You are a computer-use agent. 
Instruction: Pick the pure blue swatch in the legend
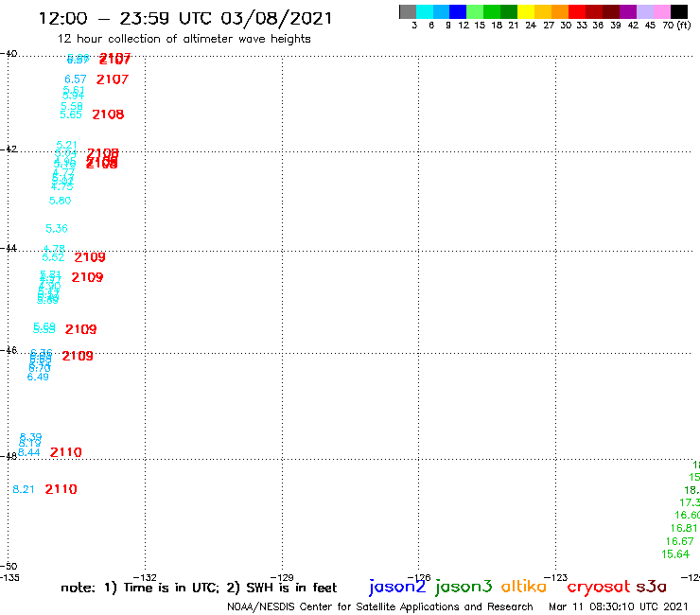(458, 11)
